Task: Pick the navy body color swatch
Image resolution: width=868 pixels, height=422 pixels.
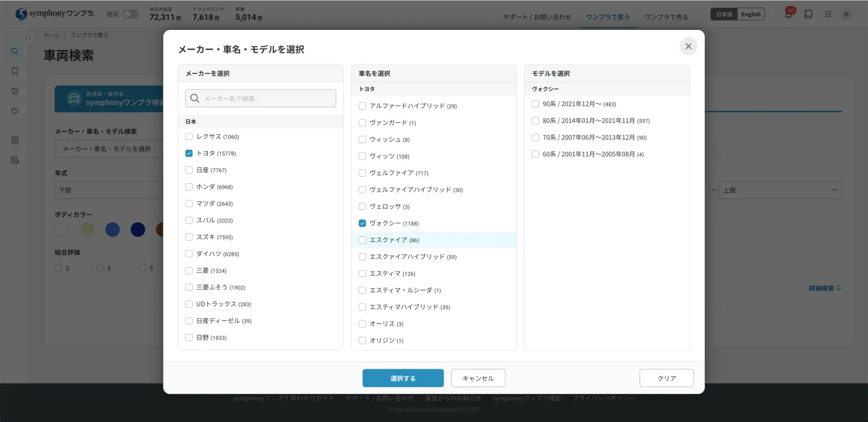Action: pos(138,229)
